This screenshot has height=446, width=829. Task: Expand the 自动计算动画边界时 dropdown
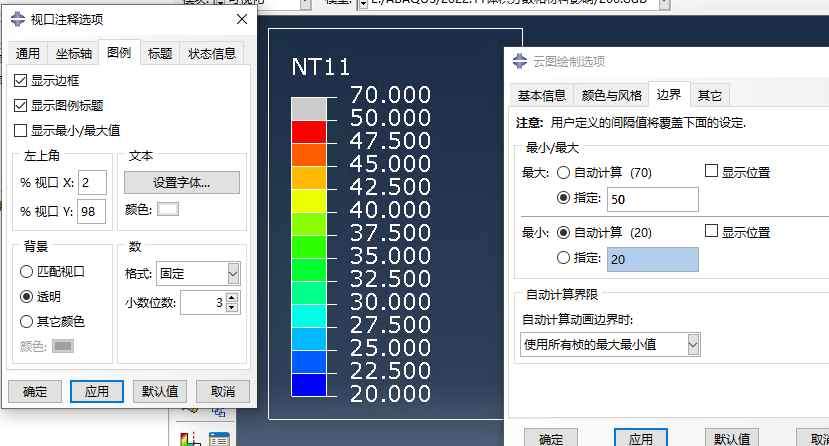coord(692,345)
